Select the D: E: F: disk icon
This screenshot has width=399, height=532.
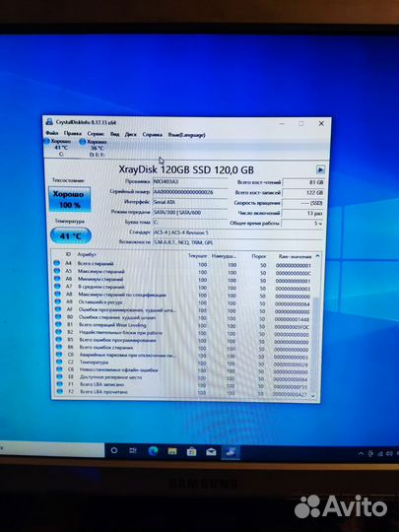coord(83,142)
